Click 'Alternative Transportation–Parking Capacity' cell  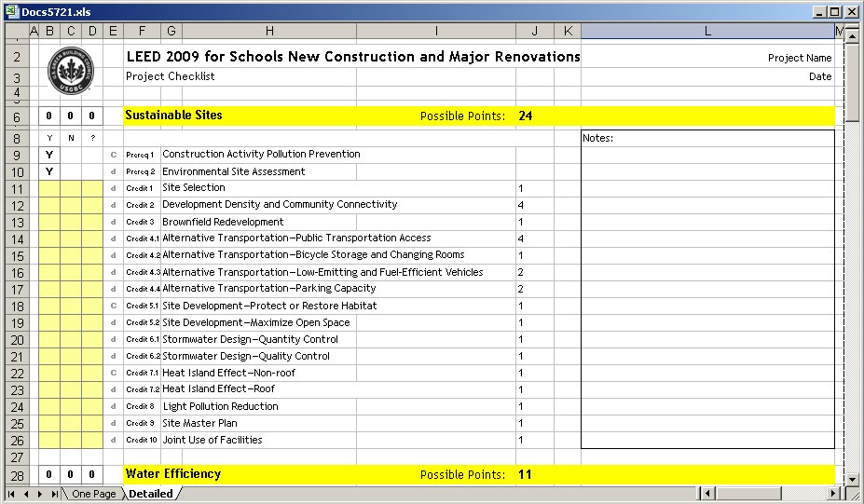point(269,288)
